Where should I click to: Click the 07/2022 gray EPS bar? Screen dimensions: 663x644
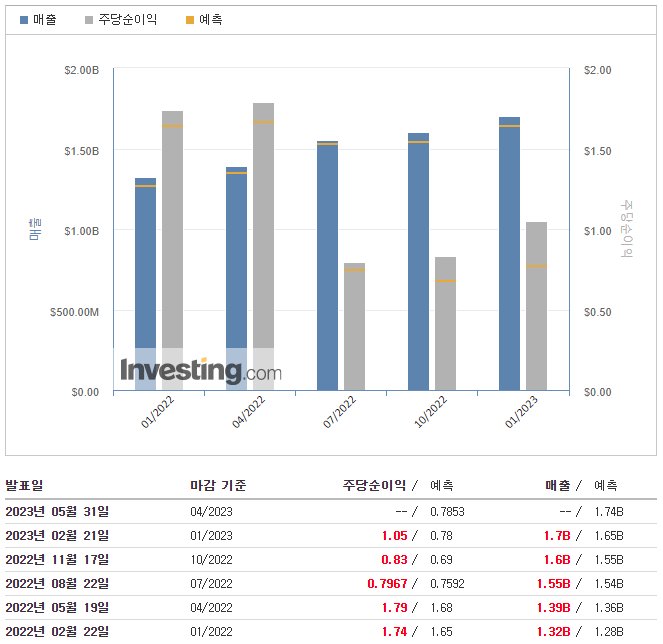pos(354,326)
